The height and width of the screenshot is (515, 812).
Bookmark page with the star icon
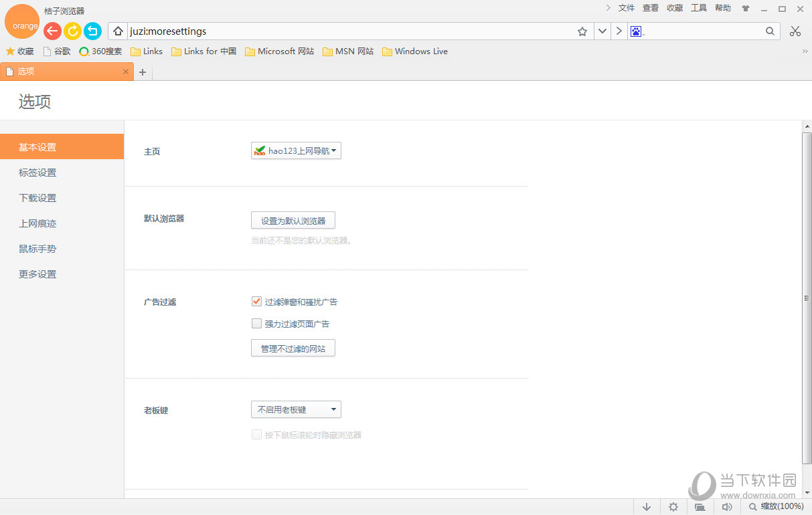pyautogui.click(x=582, y=31)
